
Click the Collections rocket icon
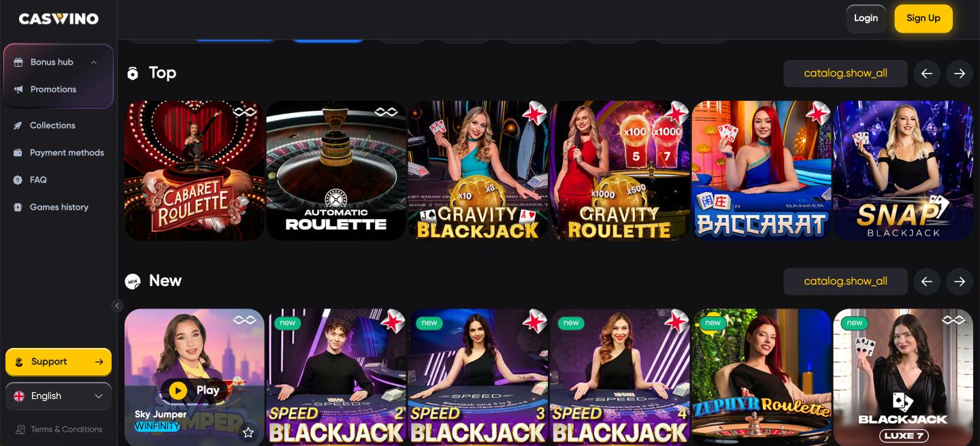(18, 125)
